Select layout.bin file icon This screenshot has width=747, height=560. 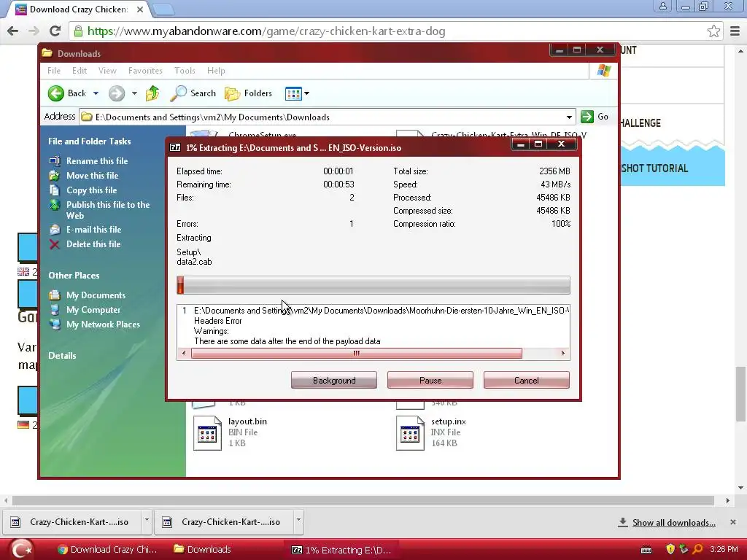point(207,433)
